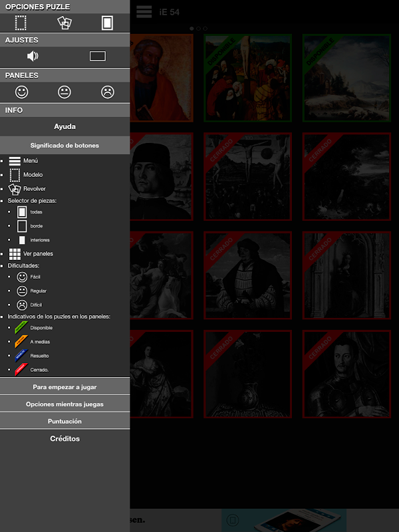Click the Menú legend icon
The width and height of the screenshot is (399, 532).
coord(15,161)
